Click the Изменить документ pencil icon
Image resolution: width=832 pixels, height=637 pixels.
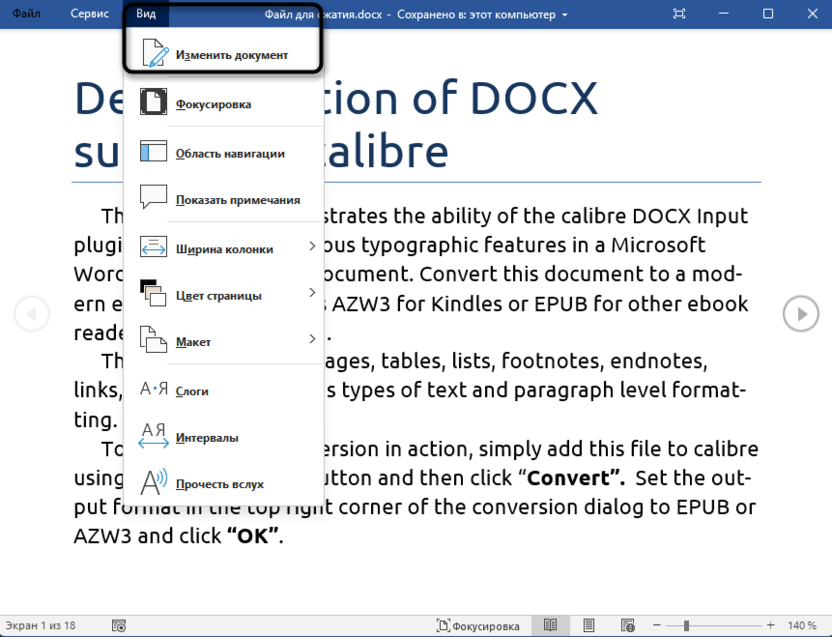(153, 55)
